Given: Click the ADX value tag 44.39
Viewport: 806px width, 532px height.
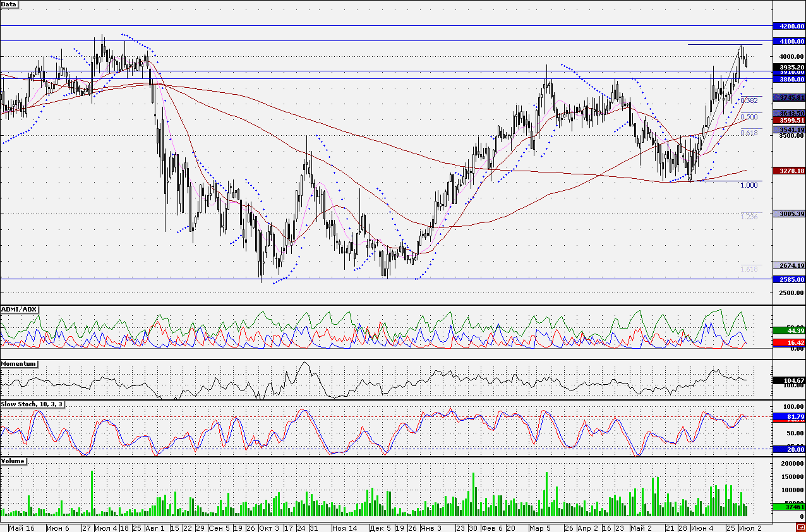Looking at the screenshot, I should coord(790,330).
